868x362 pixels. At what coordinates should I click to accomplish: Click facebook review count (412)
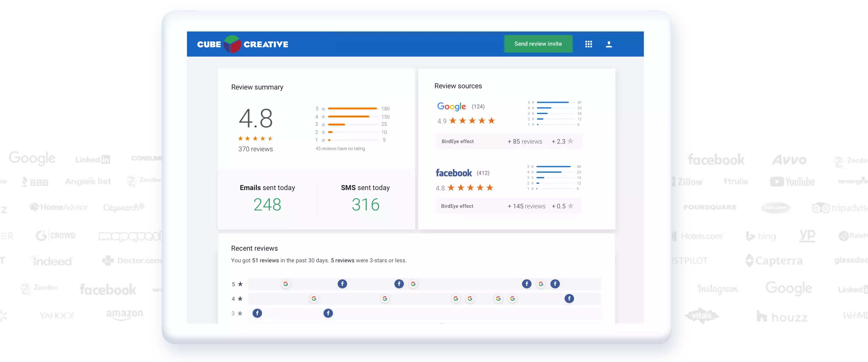coord(483,173)
